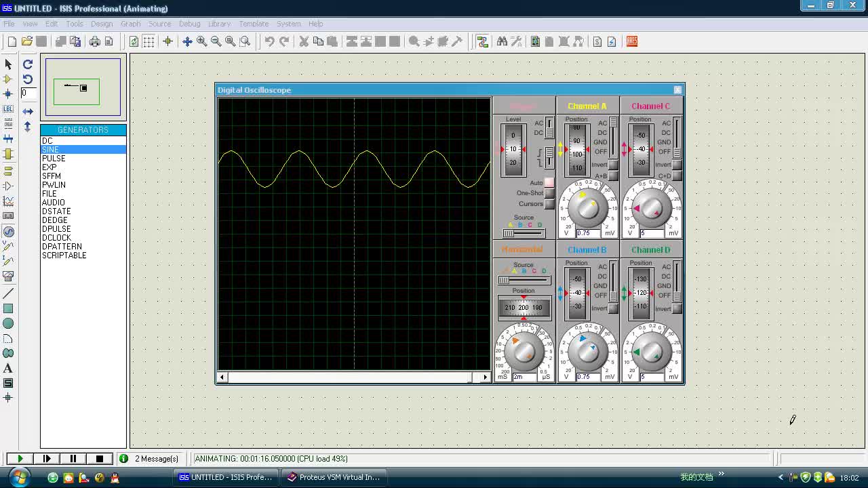Image resolution: width=868 pixels, height=488 pixels.
Task: Select wire label mode tool
Action: coord(8,108)
